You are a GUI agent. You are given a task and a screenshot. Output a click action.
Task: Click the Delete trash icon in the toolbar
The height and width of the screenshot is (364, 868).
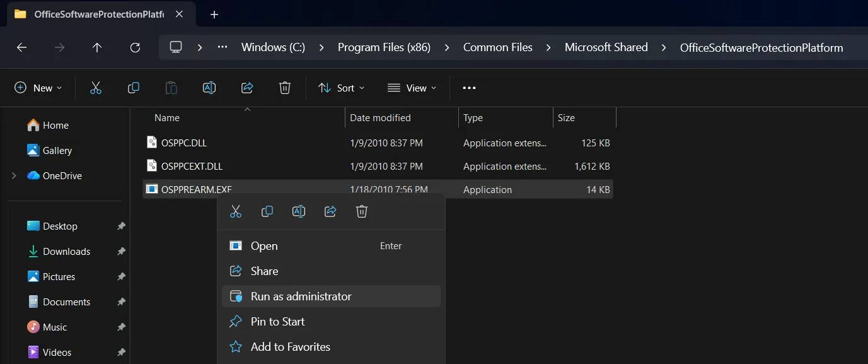click(x=285, y=88)
